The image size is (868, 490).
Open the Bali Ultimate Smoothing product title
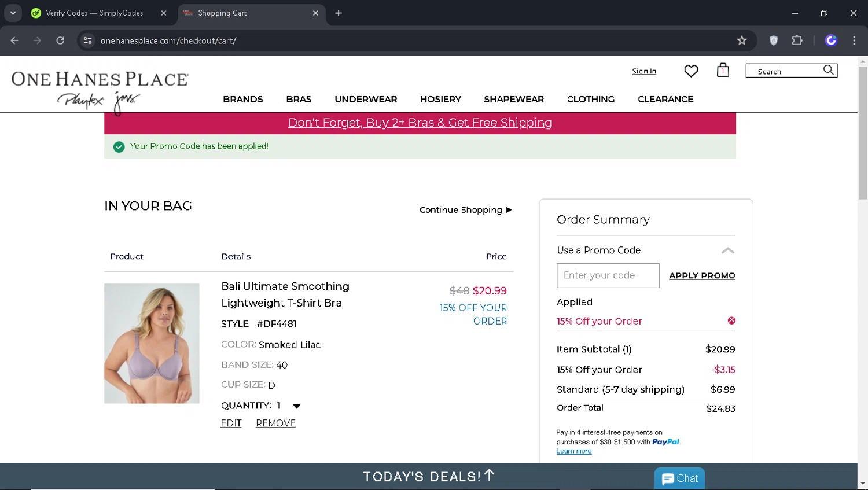(x=285, y=294)
